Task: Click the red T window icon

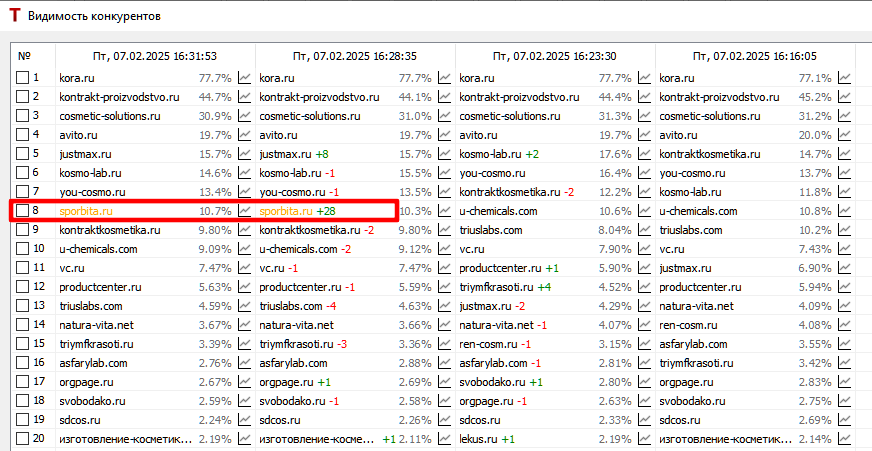Action: pyautogui.click(x=15, y=16)
